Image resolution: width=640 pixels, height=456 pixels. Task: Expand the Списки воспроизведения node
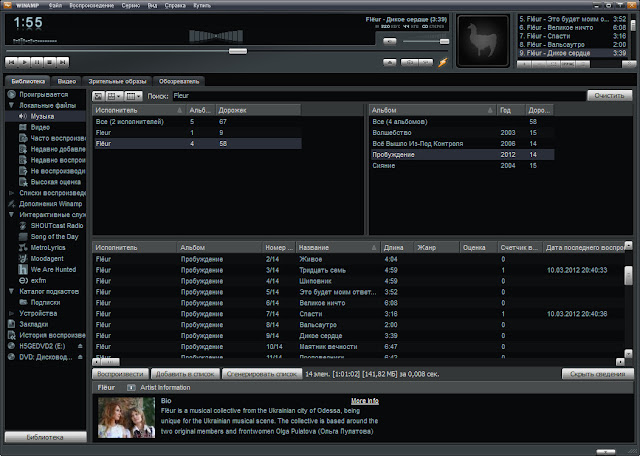pyautogui.click(x=11, y=193)
